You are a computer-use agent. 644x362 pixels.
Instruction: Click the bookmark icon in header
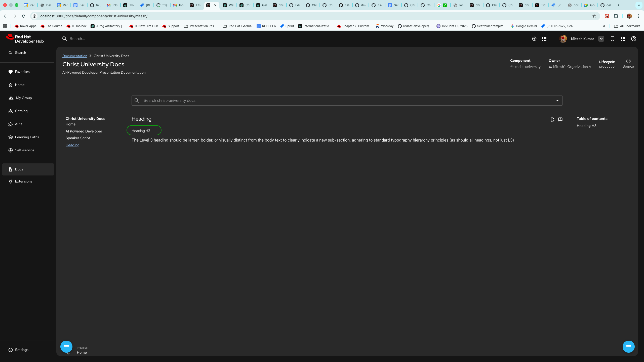click(x=613, y=39)
